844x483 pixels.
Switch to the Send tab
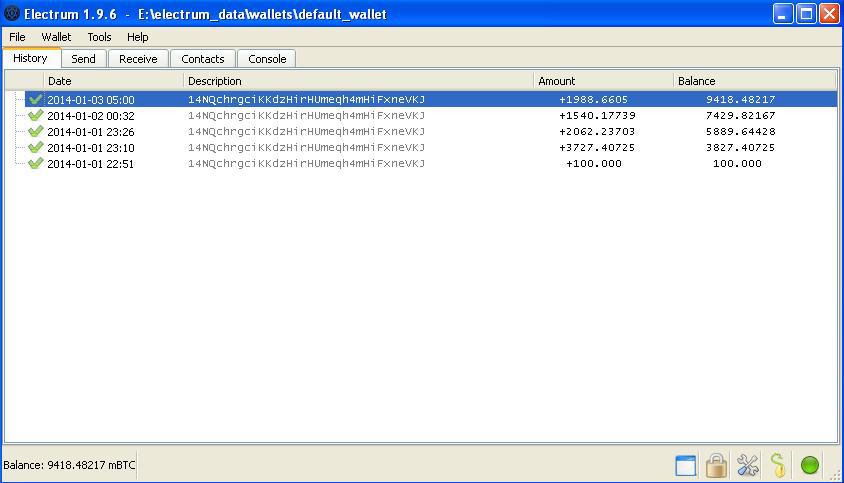[83, 59]
